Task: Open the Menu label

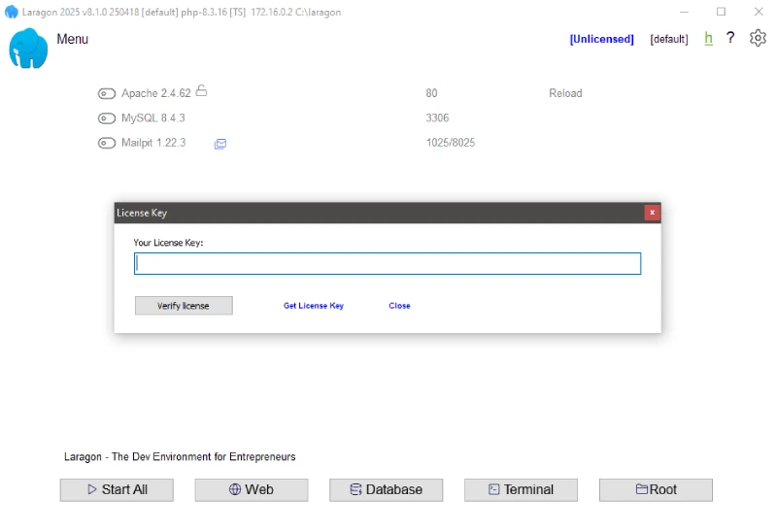Action: pyautogui.click(x=72, y=39)
